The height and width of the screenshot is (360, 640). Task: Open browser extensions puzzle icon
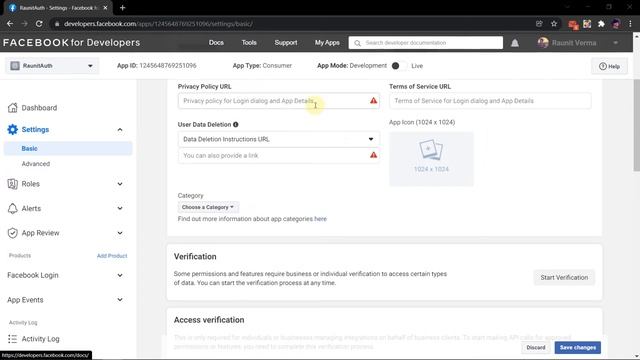[x=601, y=24]
